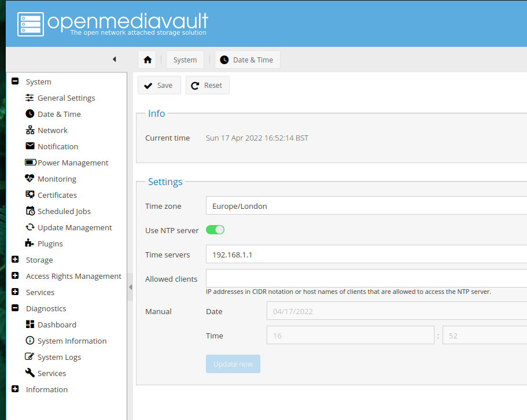Expand the Information tree node
Viewport: 527px width, 420px height.
(x=15, y=389)
